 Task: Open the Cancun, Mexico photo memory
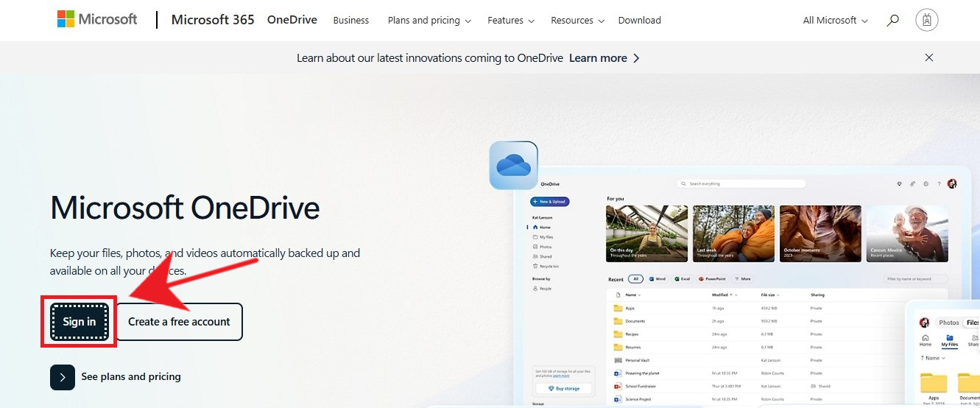point(907,233)
